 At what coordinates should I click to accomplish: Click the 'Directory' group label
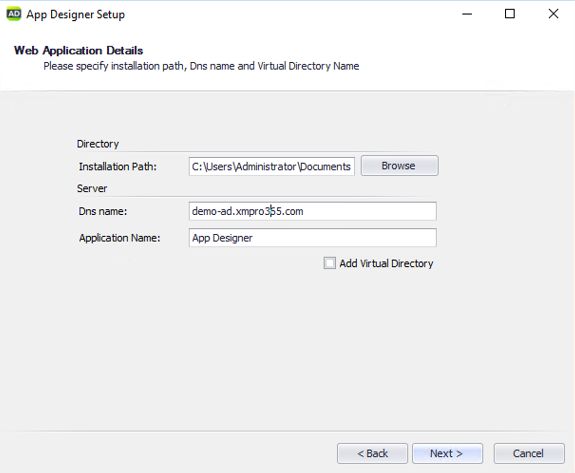[98, 144]
